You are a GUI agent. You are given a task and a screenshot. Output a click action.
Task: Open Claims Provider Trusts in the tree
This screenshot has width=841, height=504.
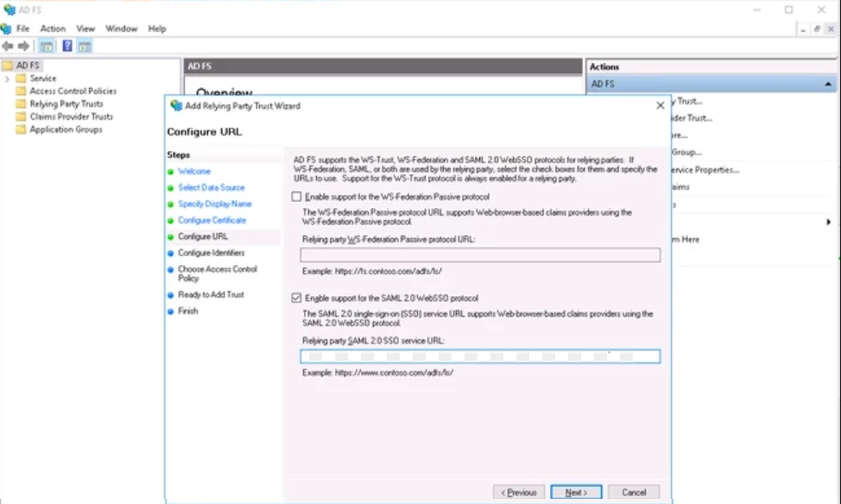point(72,117)
